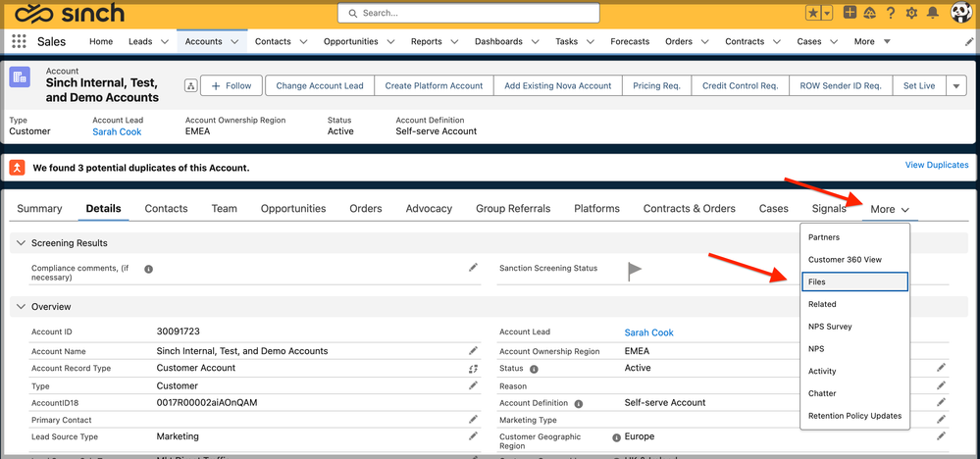This screenshot has height=459, width=980.
Task: Click the purple Account record icon
Action: pyautogui.click(x=20, y=77)
